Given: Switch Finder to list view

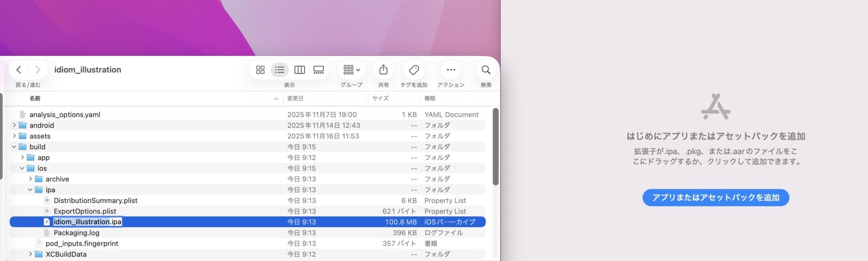Looking at the screenshot, I should tap(279, 70).
